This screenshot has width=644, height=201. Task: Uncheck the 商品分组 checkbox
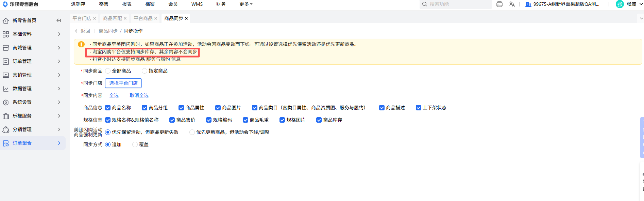[145, 108]
